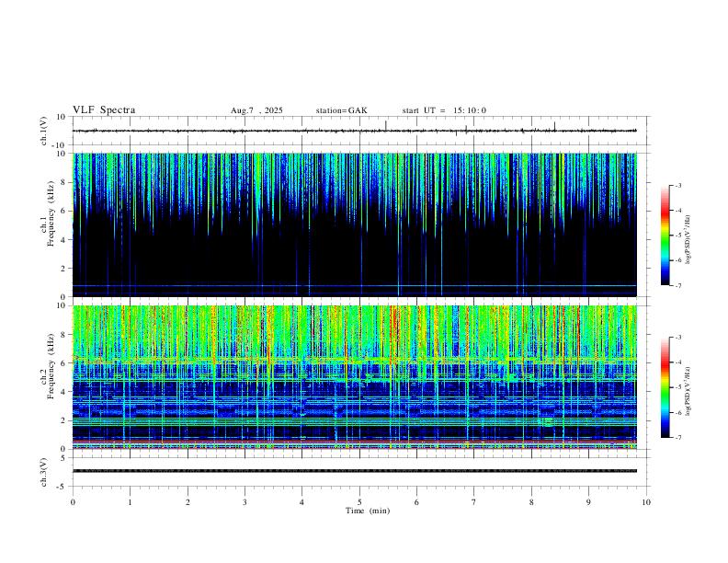Click the ch.1 voltage waveform trace
The width and height of the screenshot is (728, 563).
click(x=354, y=131)
